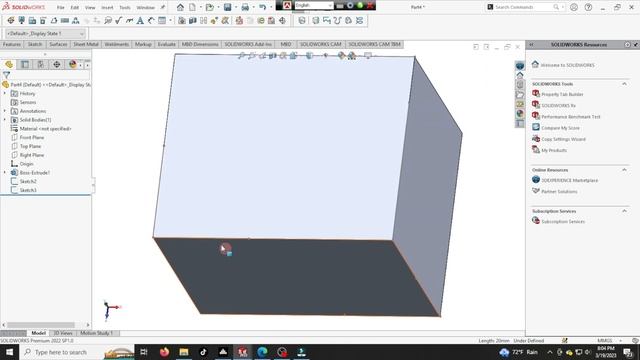Open the Appearances color ball in task pane
Image resolution: width=640 pixels, height=360 pixels.
pyautogui.click(x=520, y=113)
